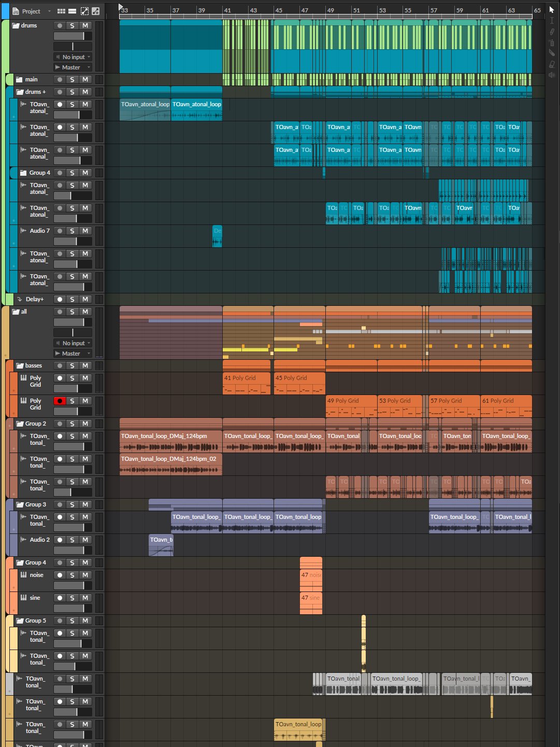Select the 47 noise clip
Viewport: 560px width, 747px height.
[x=311, y=580]
